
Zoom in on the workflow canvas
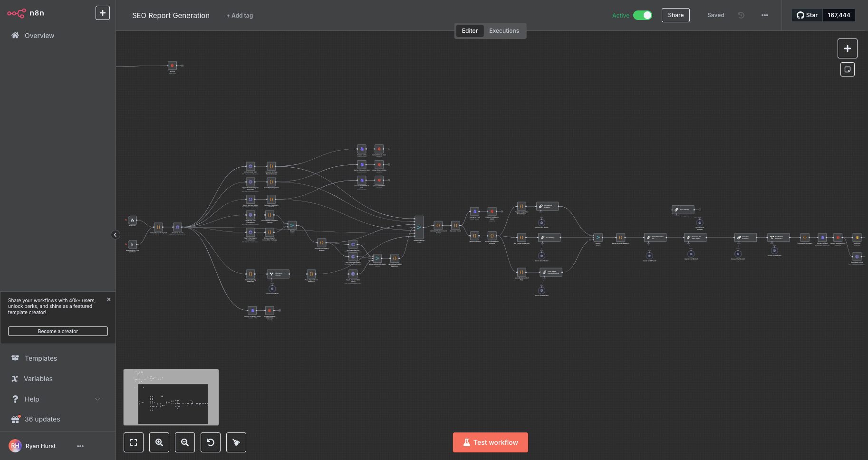159,442
